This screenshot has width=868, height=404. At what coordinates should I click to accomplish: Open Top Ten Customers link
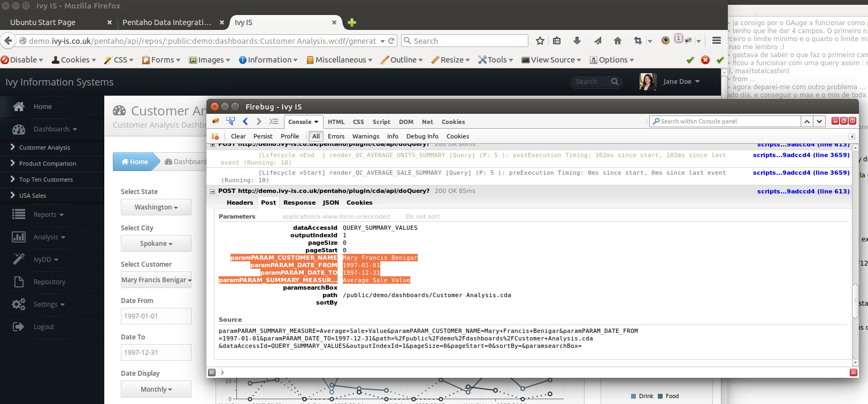click(x=46, y=180)
